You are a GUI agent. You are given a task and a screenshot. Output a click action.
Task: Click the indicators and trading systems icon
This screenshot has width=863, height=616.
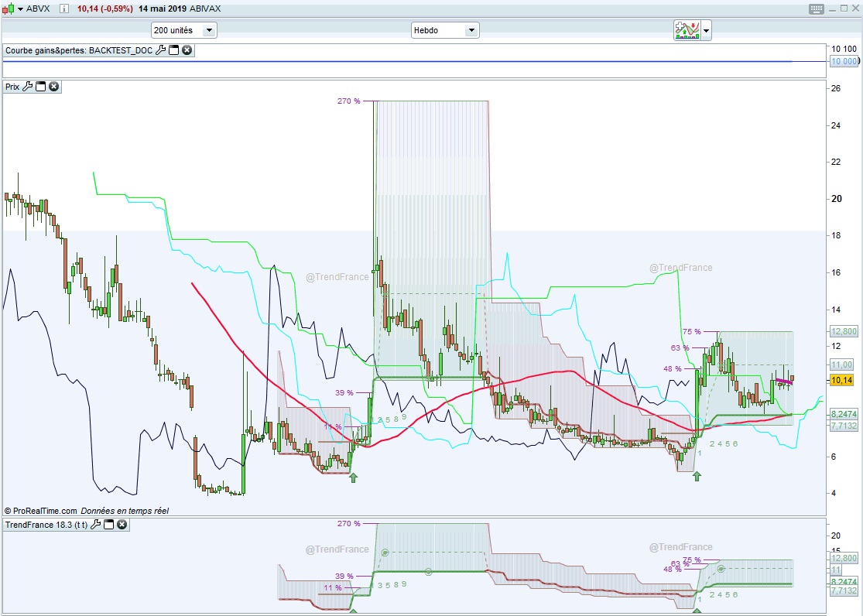(687, 29)
